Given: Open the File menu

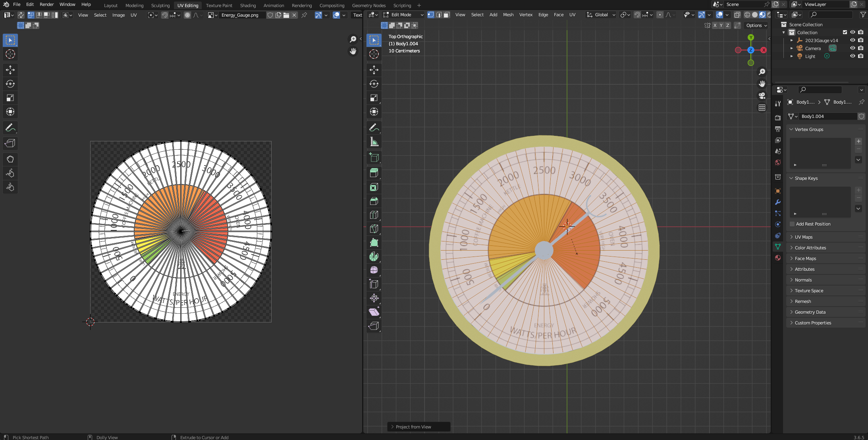Looking at the screenshot, I should (17, 4).
